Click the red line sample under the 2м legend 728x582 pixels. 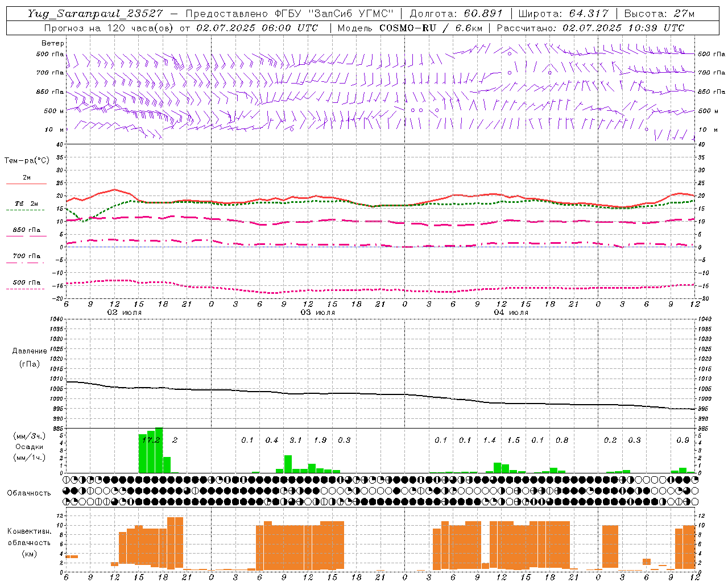pos(26,184)
